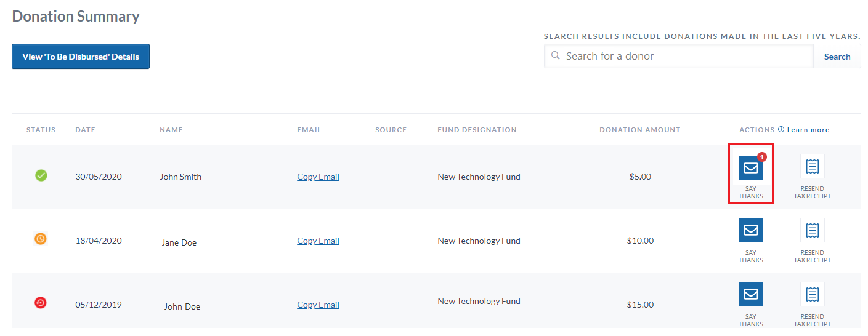Click donor name Jane Doe

(x=179, y=242)
